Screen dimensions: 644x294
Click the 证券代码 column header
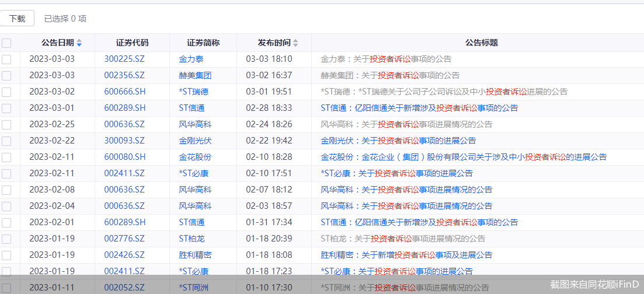pos(132,43)
